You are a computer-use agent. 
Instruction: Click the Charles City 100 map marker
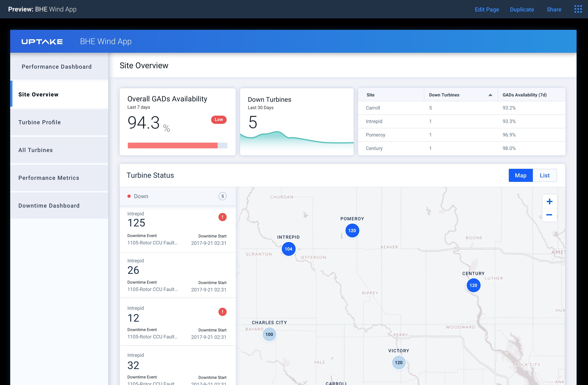point(269,334)
